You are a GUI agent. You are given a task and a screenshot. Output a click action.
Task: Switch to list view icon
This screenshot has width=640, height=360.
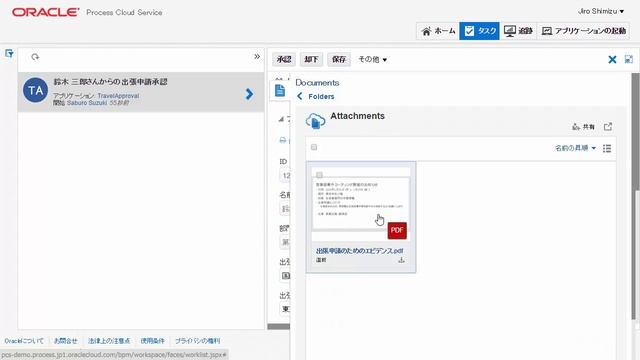click(607, 148)
